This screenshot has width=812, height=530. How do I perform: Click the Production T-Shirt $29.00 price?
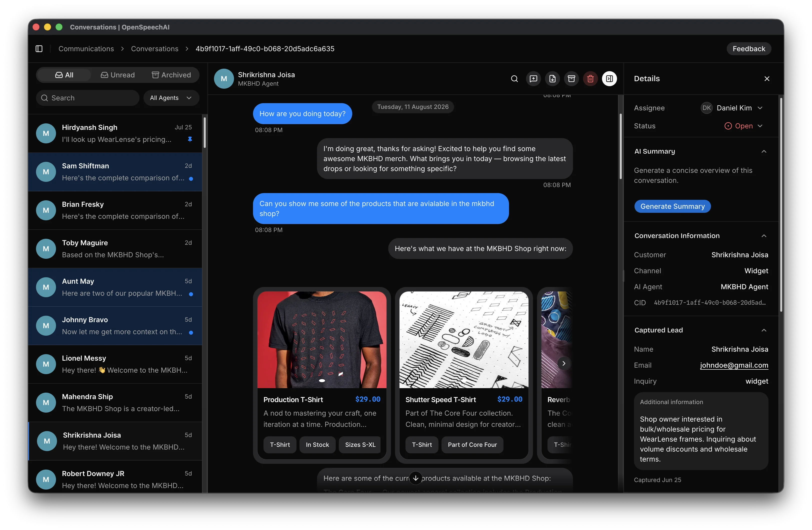(x=367, y=399)
